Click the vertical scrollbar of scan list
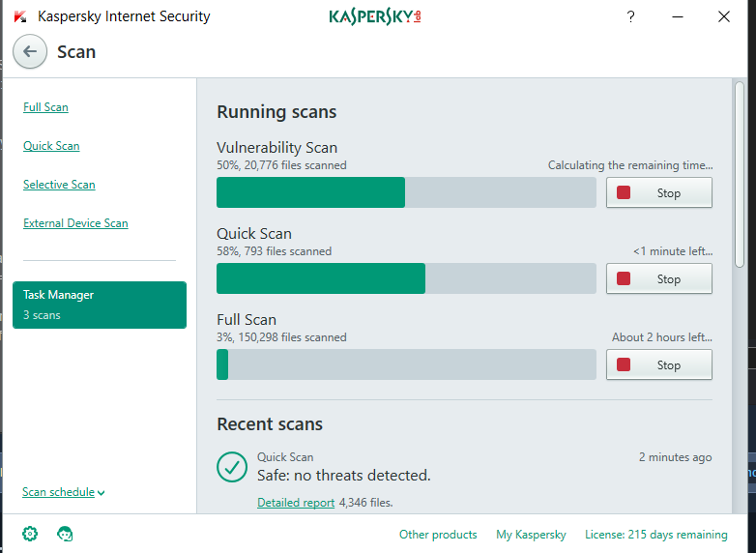 [741, 174]
